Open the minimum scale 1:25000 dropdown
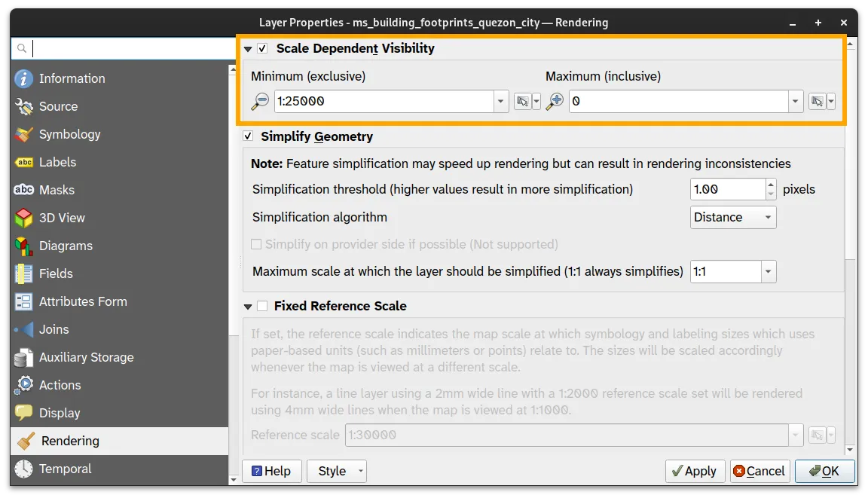The width and height of the screenshot is (868, 498). pyautogui.click(x=501, y=101)
